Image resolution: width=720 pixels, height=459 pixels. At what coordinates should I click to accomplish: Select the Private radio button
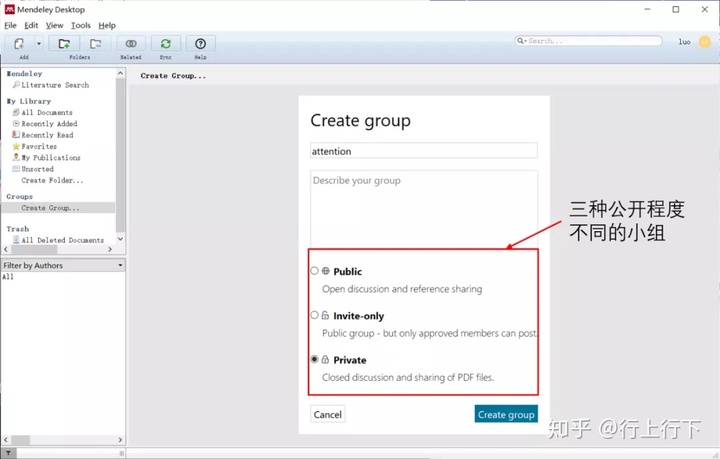point(314,359)
